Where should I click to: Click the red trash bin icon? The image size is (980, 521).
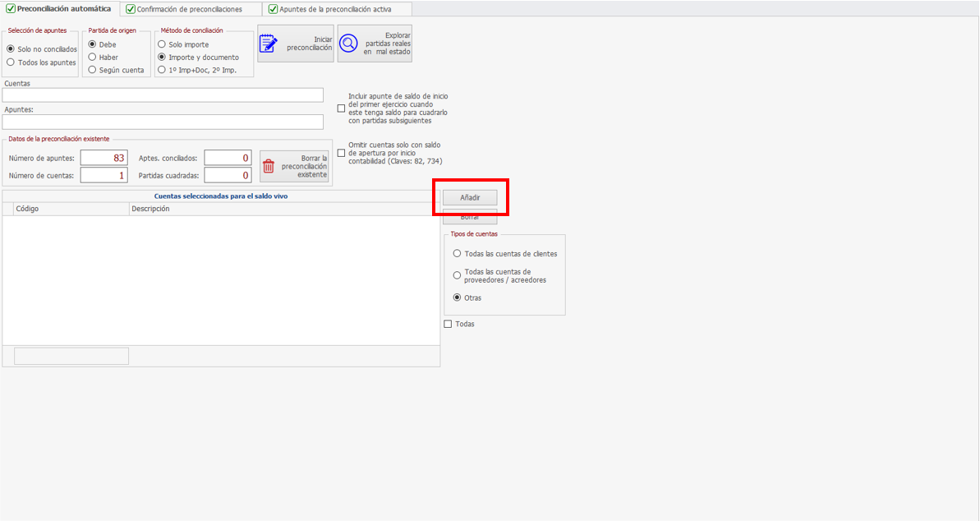[269, 167]
